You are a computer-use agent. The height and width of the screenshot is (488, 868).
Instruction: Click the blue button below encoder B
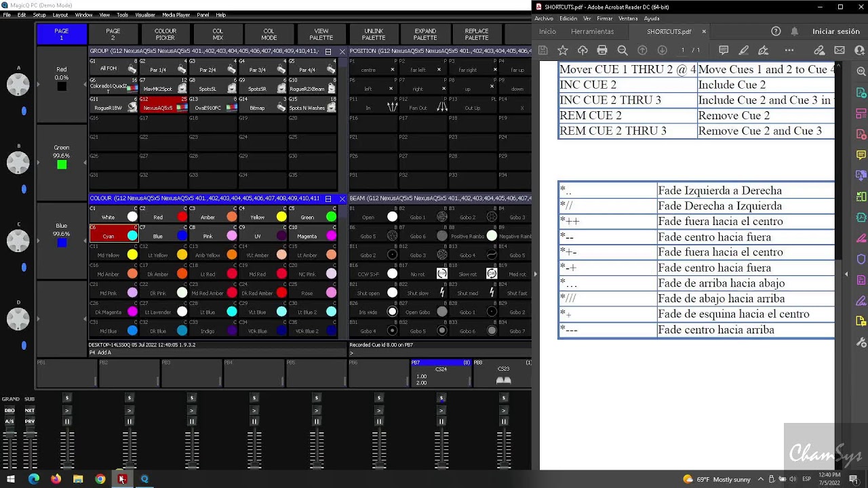click(x=24, y=189)
